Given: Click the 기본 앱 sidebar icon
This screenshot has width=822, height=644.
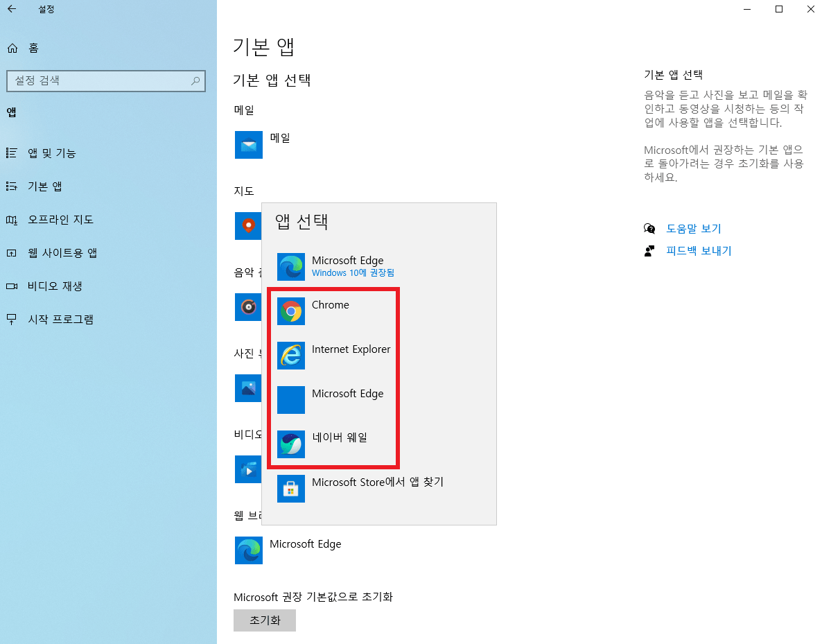Looking at the screenshot, I should click(x=12, y=186).
